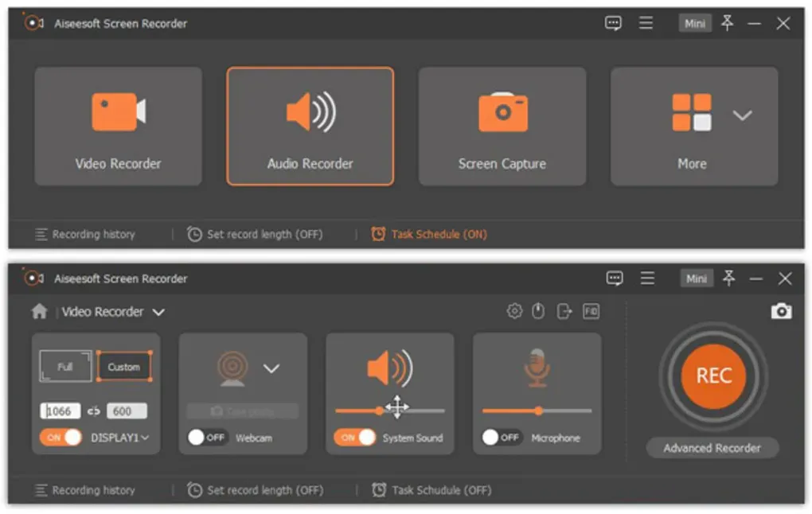Expand the webcam selection chevron

click(x=271, y=368)
